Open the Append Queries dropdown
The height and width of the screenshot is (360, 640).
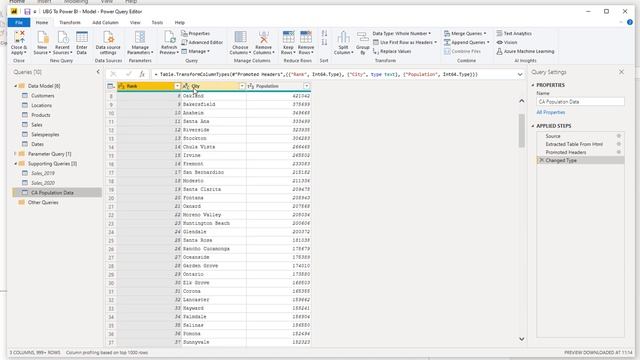tap(467, 42)
